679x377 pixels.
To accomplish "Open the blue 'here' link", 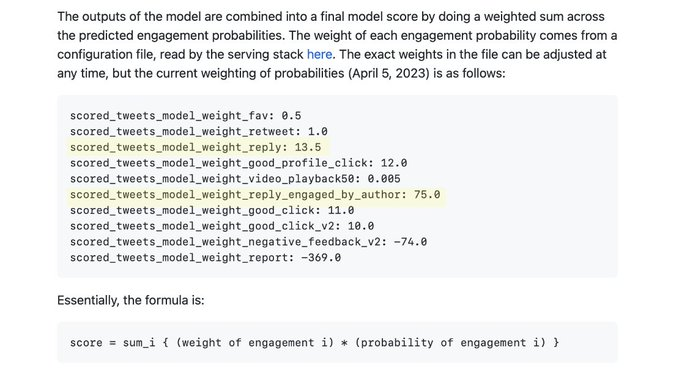I will click(x=319, y=55).
